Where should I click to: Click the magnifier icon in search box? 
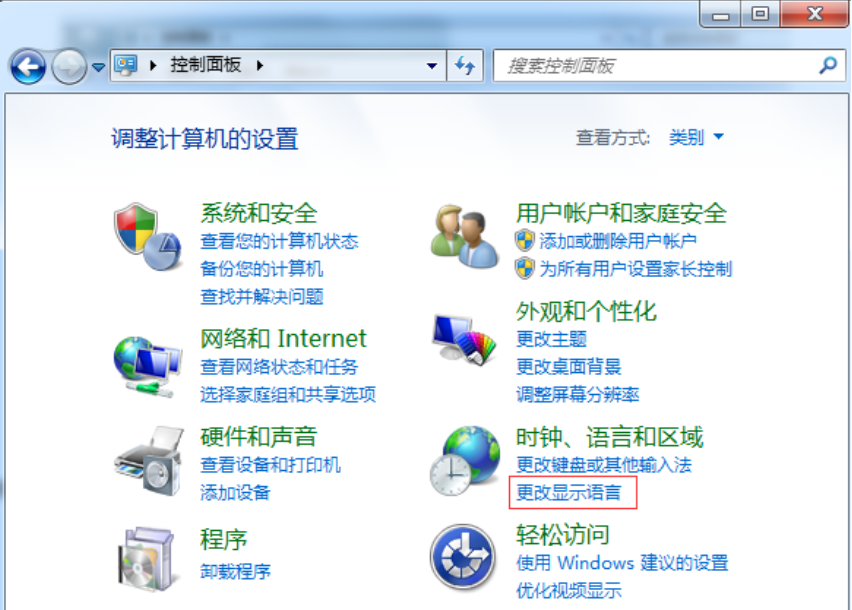(x=828, y=66)
